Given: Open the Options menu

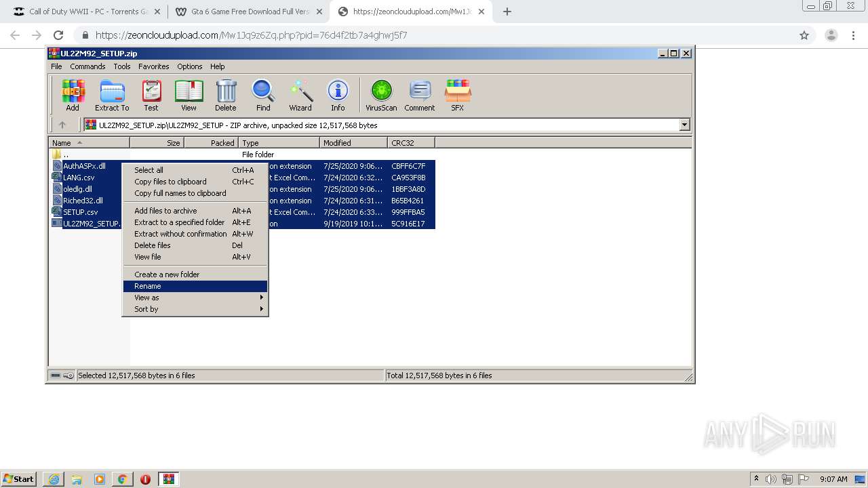Looking at the screenshot, I should [190, 66].
